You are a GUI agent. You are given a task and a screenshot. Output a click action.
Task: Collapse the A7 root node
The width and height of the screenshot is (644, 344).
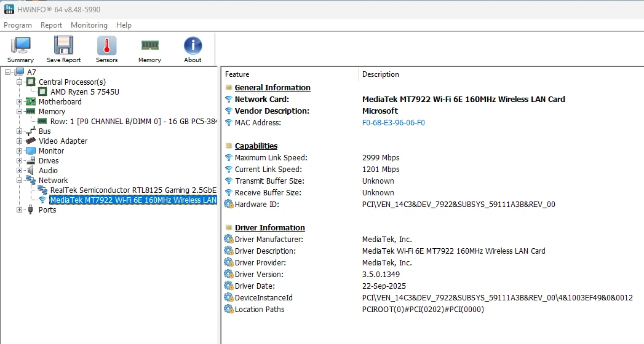tap(8, 72)
